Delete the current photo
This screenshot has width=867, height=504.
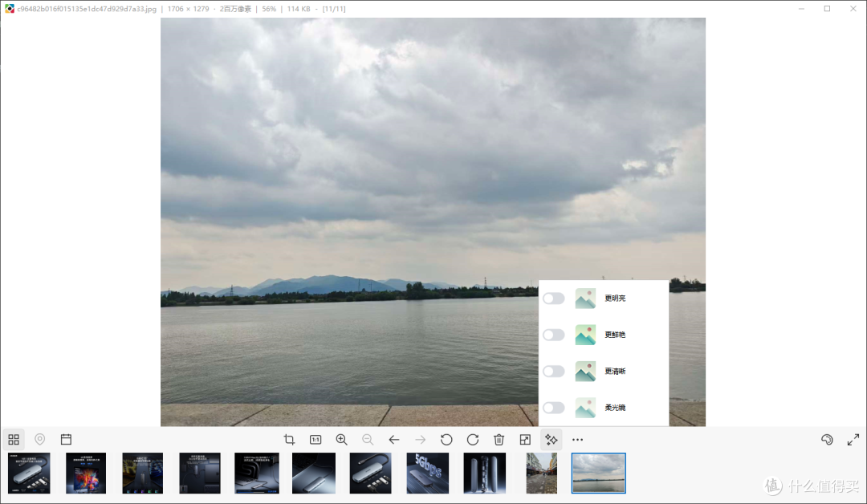[x=499, y=439]
